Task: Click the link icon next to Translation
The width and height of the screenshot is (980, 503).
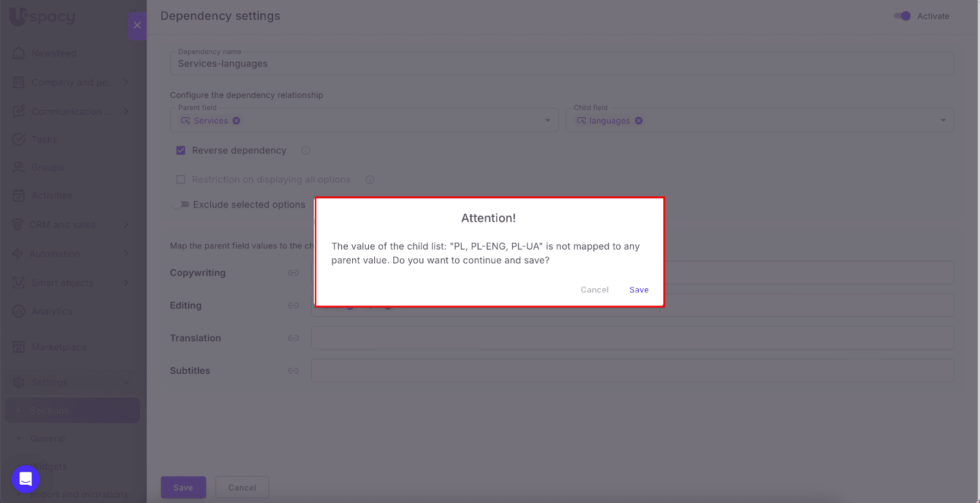Action: (x=293, y=338)
